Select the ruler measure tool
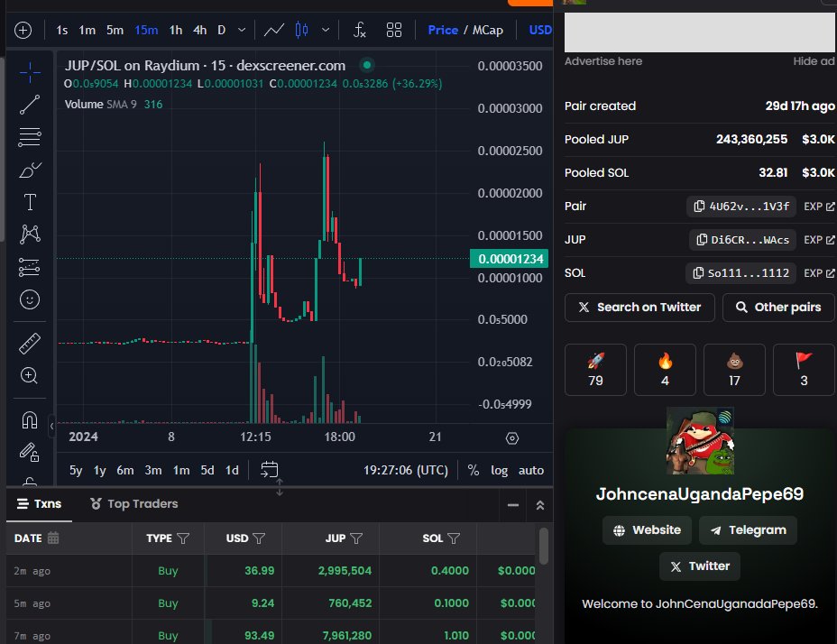 tap(30, 344)
